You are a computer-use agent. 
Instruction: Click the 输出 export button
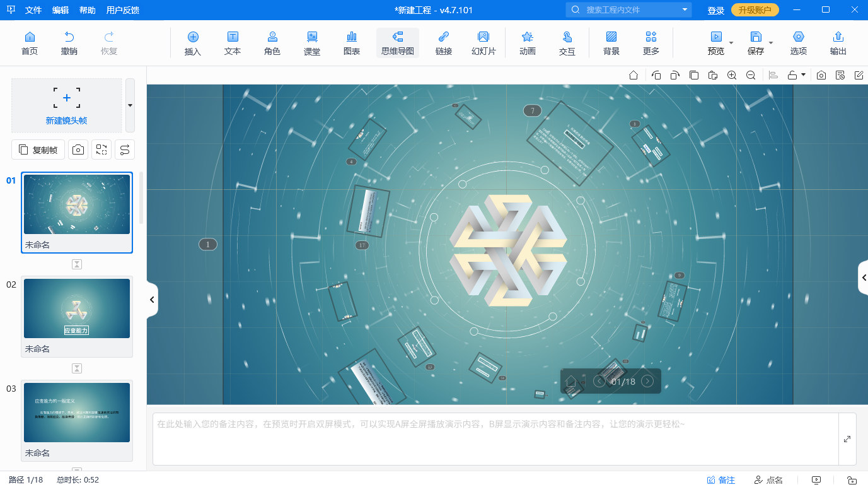coord(838,43)
